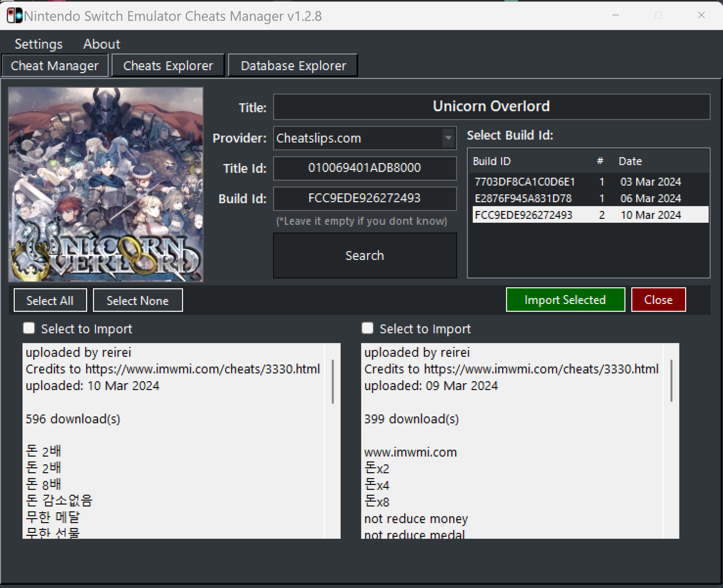Click 'uploaded: 10 Mar 2024' text
This screenshot has width=723, height=588.
92,386
